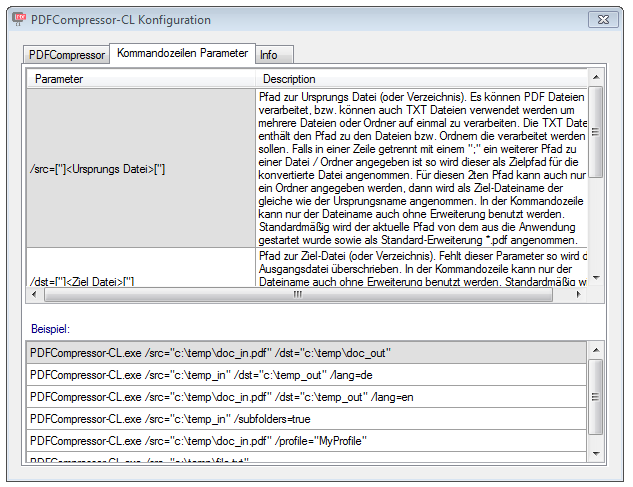This screenshot has height=487, width=633.
Task: Select the /dst=["]<Ziel Datei>["] parameter cell
Action: pyautogui.click(x=141, y=267)
